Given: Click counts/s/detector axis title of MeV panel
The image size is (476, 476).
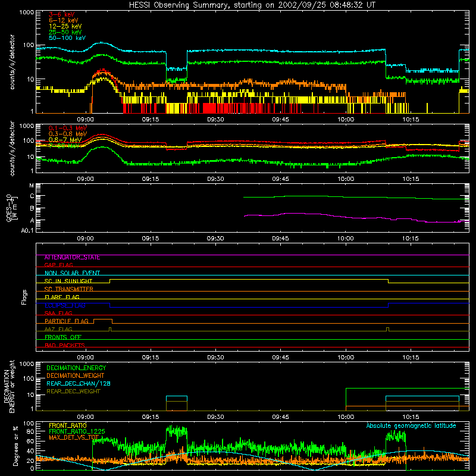Looking at the screenshot, I should pyautogui.click(x=12, y=149).
